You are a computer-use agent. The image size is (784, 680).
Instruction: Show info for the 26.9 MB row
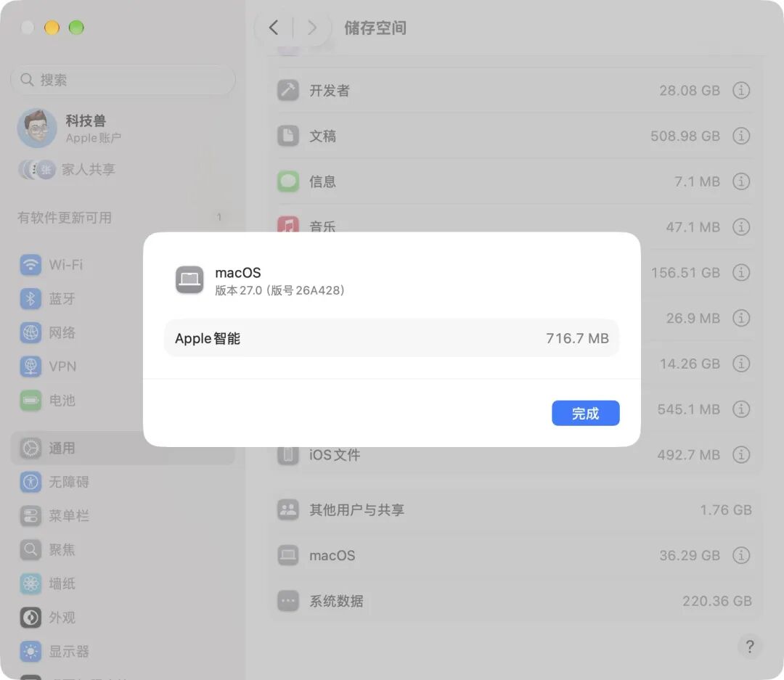pyautogui.click(x=741, y=318)
